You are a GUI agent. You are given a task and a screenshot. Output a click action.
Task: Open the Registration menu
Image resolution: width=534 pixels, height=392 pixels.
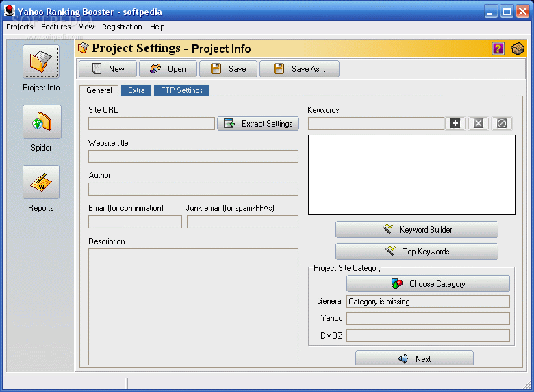(122, 27)
